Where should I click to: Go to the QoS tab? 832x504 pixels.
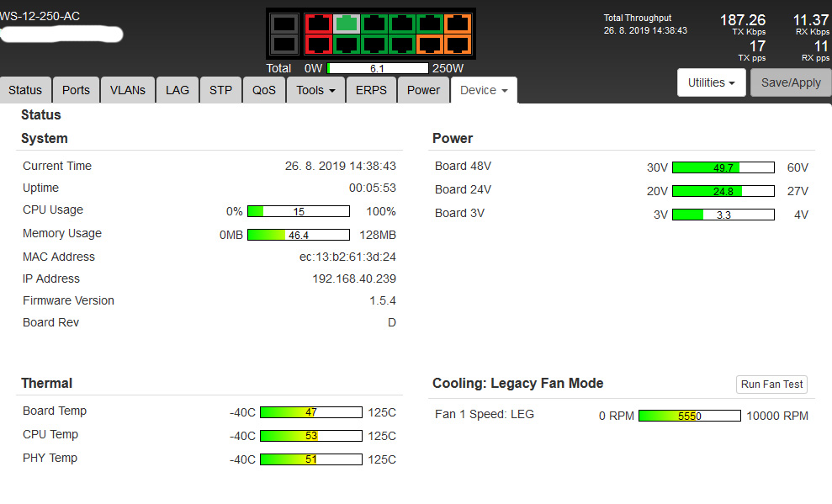pos(263,90)
